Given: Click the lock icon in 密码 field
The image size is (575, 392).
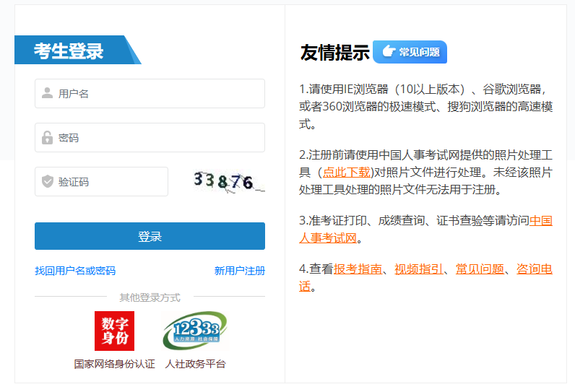Looking at the screenshot, I should [48, 137].
